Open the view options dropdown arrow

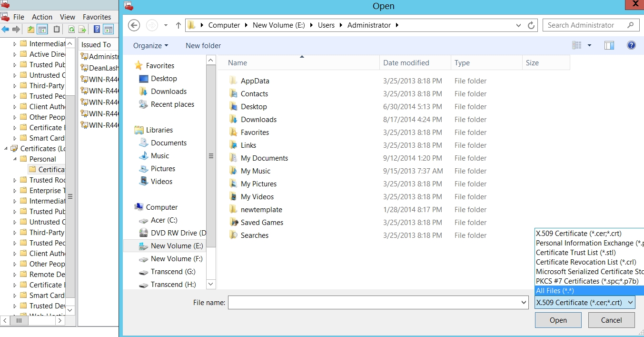[x=589, y=45]
